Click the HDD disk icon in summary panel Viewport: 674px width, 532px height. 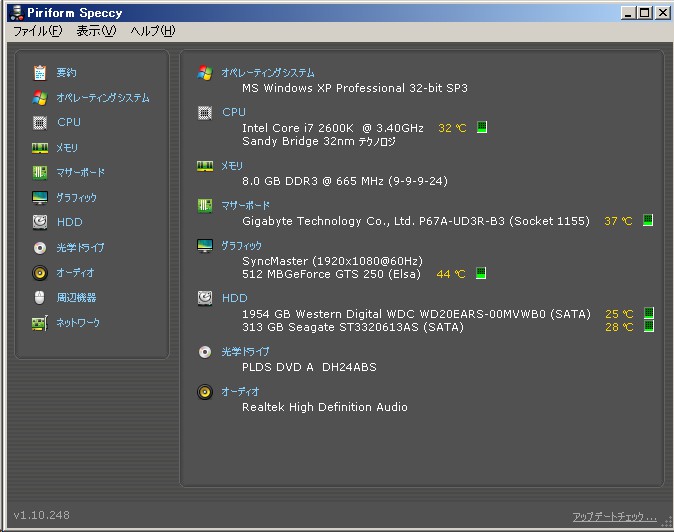205,298
